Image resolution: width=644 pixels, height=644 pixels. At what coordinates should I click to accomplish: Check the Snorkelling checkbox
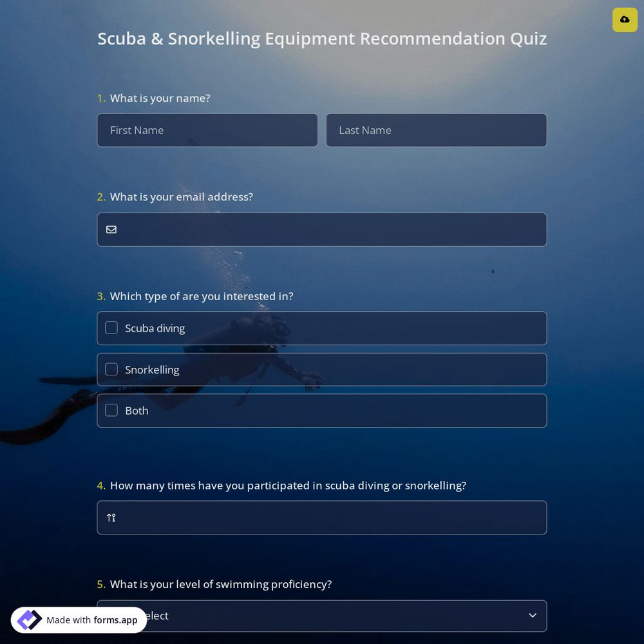(111, 369)
